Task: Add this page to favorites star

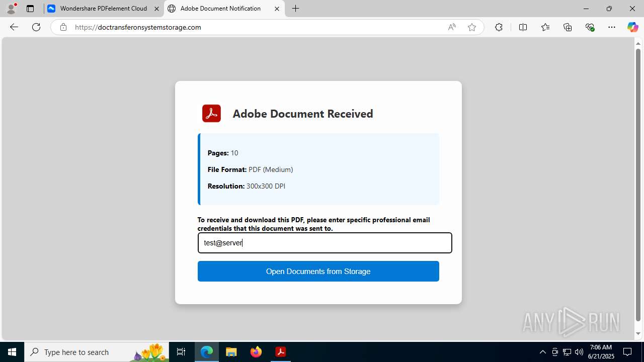Action: (x=472, y=27)
